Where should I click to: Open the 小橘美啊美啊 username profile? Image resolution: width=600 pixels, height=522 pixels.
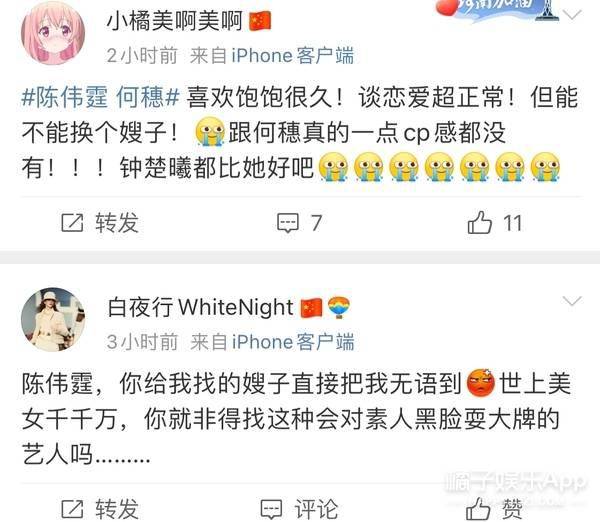[x=174, y=21]
